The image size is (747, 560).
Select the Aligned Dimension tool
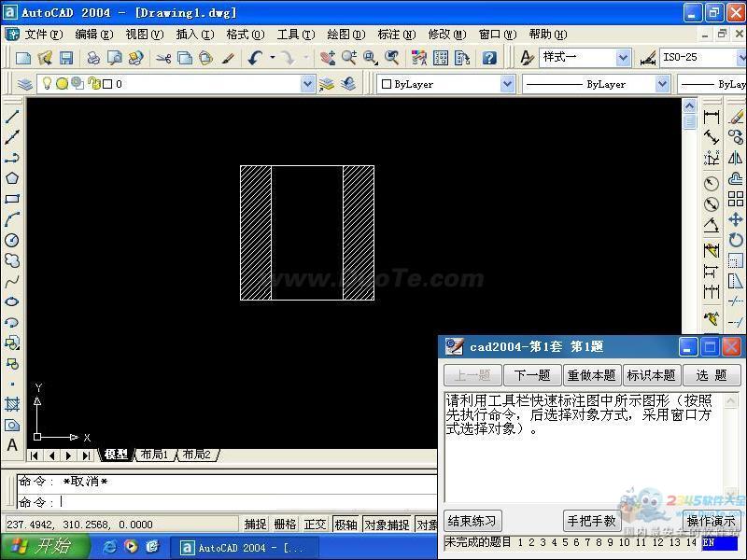712,137
